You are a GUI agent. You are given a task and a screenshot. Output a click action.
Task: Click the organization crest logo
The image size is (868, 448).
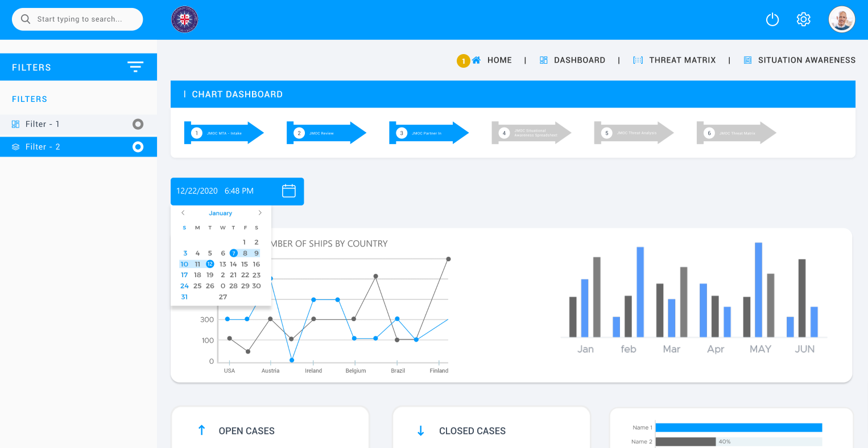click(x=185, y=19)
